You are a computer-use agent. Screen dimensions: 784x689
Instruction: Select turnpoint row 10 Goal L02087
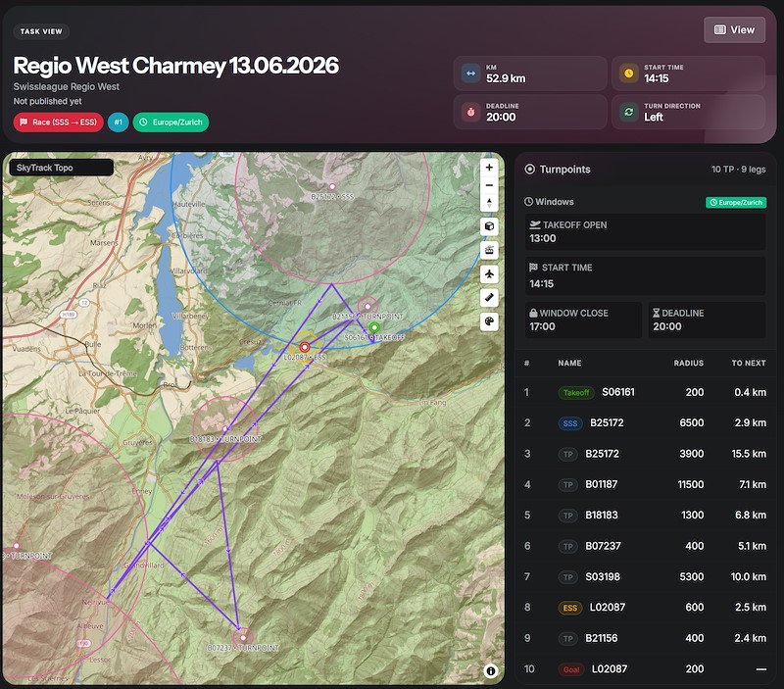pos(646,669)
